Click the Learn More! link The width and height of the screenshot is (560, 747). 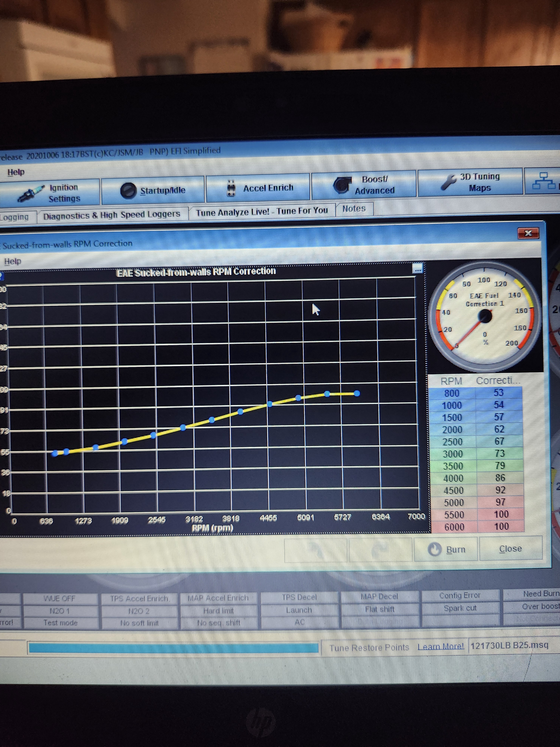(441, 646)
